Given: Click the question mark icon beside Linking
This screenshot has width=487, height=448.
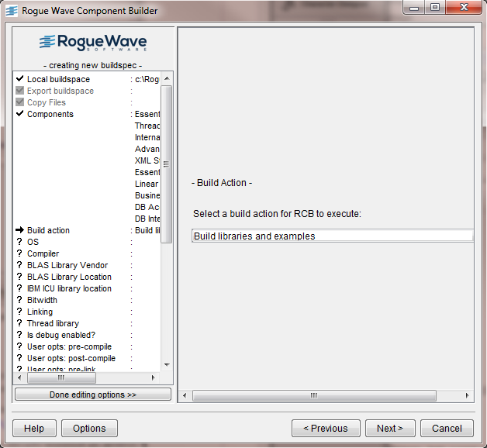Looking at the screenshot, I should pyautogui.click(x=19, y=312).
